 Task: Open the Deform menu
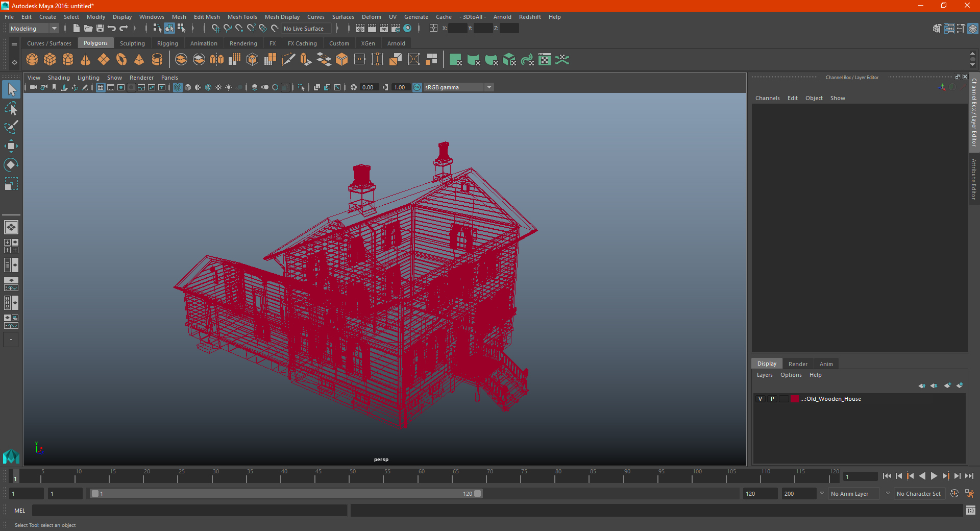click(x=372, y=17)
